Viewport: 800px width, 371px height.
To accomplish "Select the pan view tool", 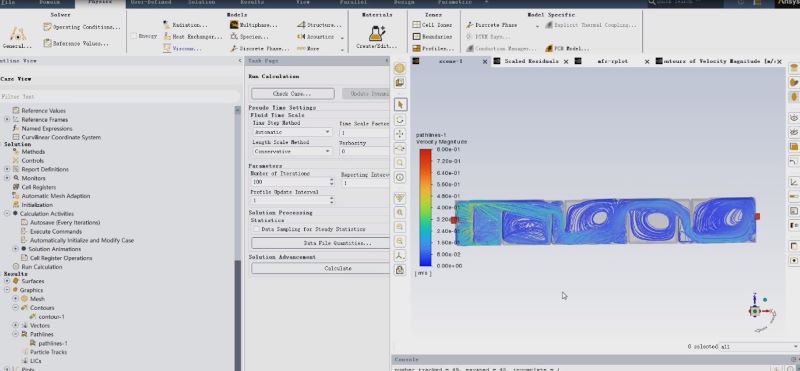I will coord(400,134).
